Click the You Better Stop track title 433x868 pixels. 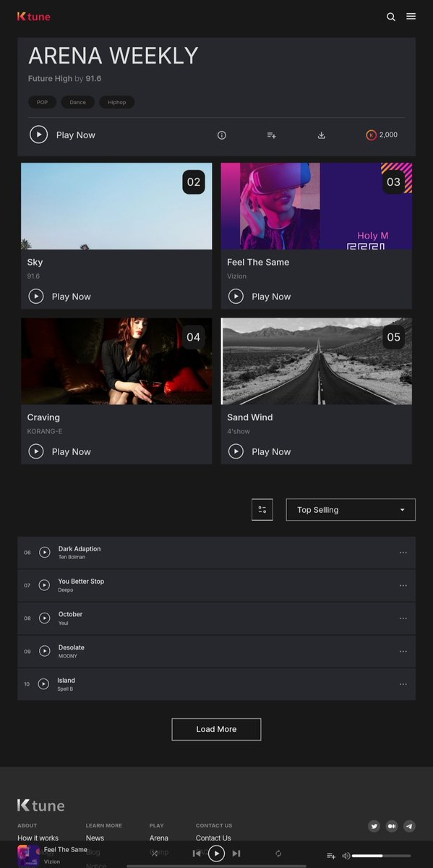tap(81, 582)
